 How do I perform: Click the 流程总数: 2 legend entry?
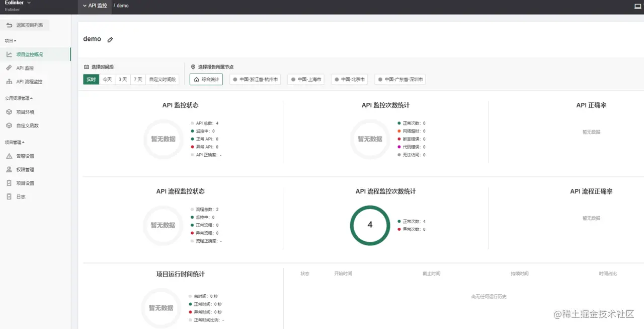[205, 209]
